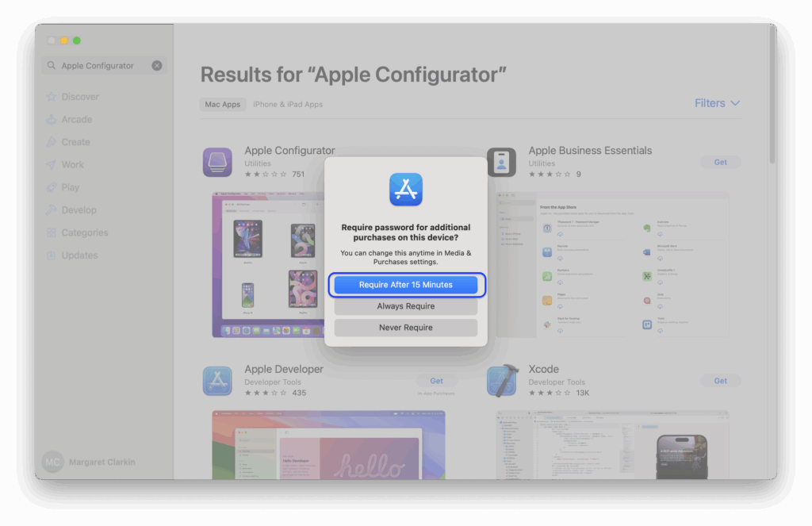Click the Categories grid icon

[52, 232]
